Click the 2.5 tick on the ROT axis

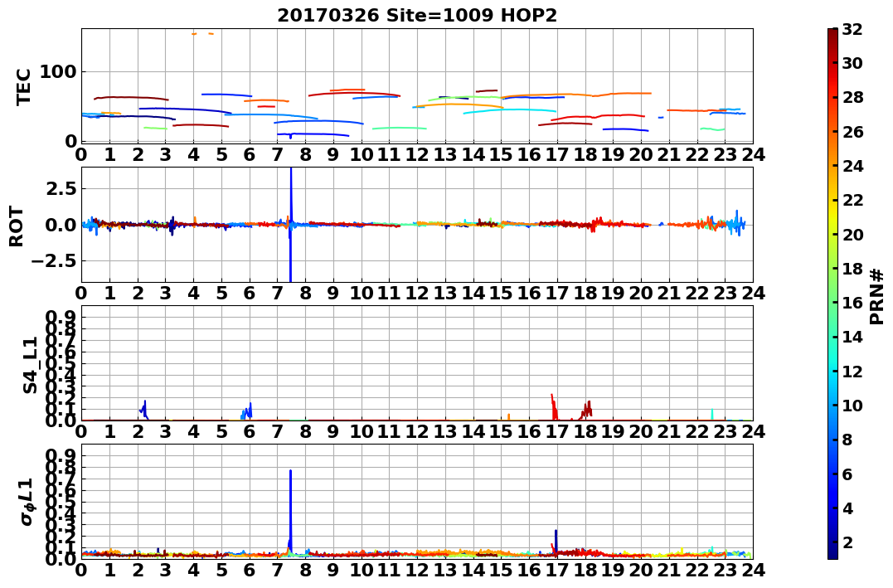pos(61,188)
